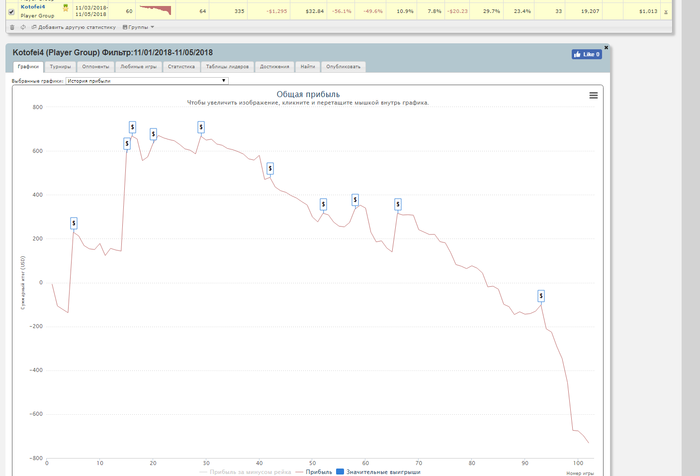Click the $ win marker near game 52
This screenshot has width=700, height=476.
323,205
